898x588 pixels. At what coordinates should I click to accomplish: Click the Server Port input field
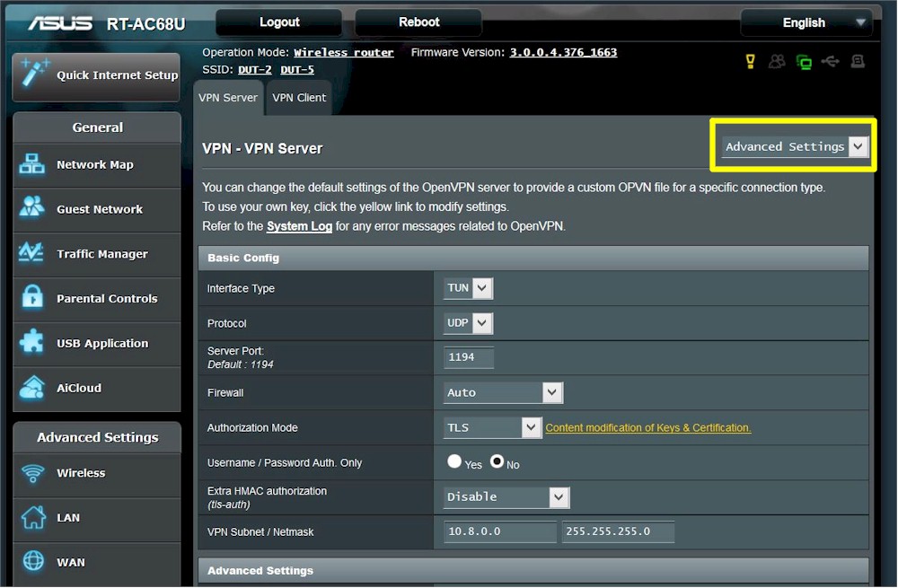click(468, 356)
